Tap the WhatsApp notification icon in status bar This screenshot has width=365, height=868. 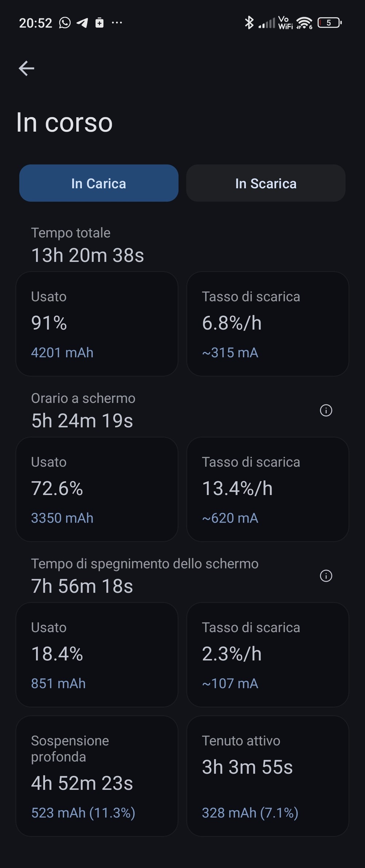pos(65,23)
